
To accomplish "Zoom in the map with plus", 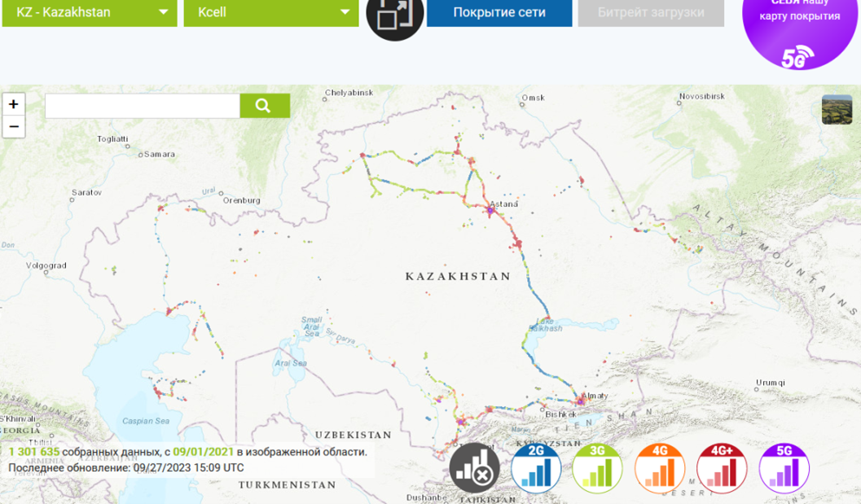I will [x=14, y=104].
